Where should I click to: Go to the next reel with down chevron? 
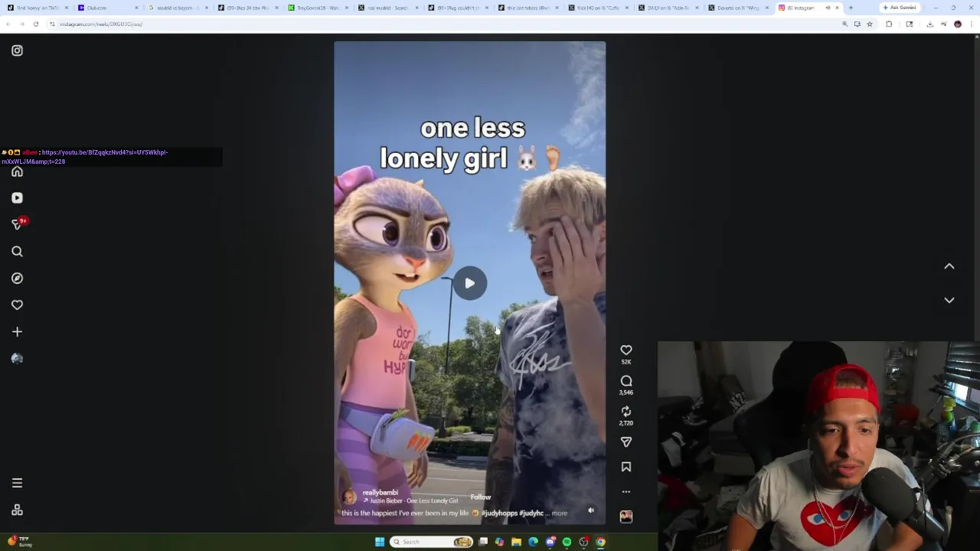(x=949, y=300)
